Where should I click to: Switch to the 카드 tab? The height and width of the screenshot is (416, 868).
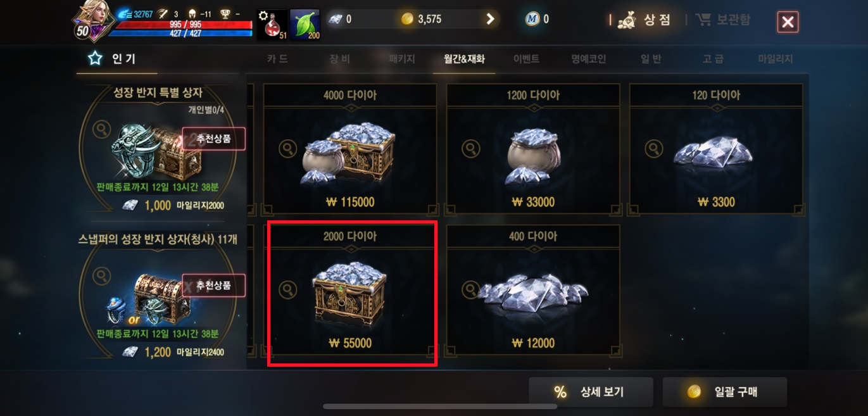tap(277, 59)
